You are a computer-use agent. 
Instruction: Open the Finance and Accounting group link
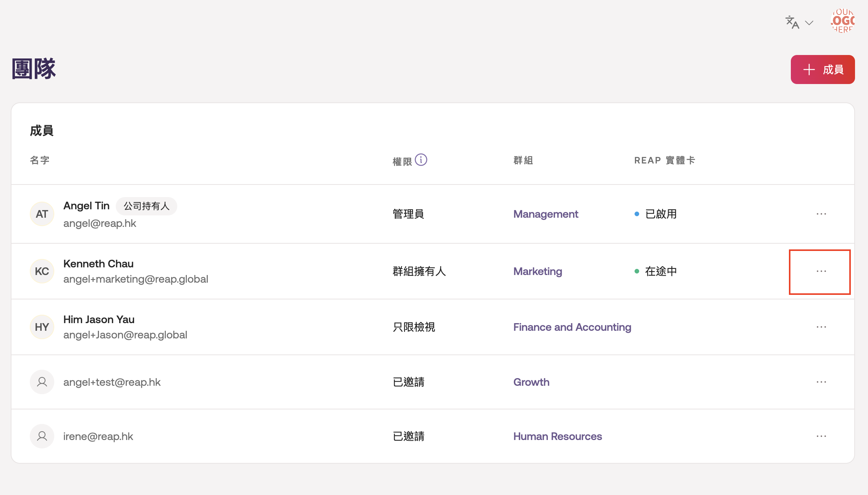pos(572,327)
